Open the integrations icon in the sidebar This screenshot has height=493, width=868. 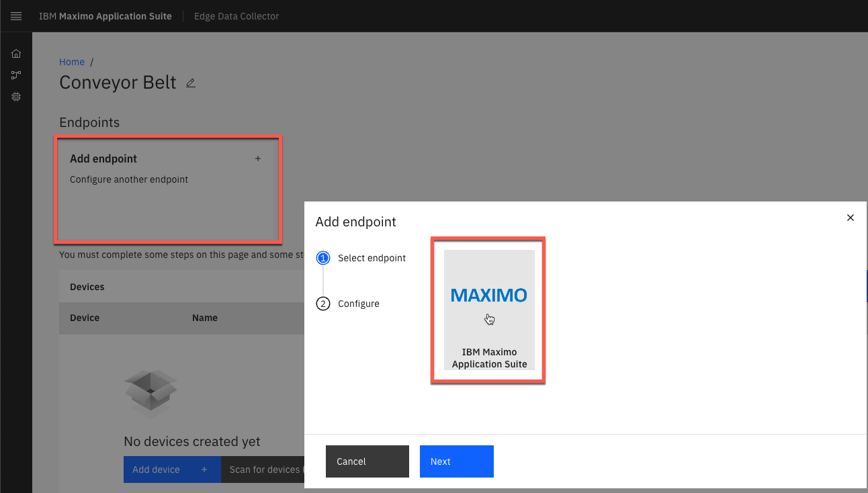[x=16, y=75]
